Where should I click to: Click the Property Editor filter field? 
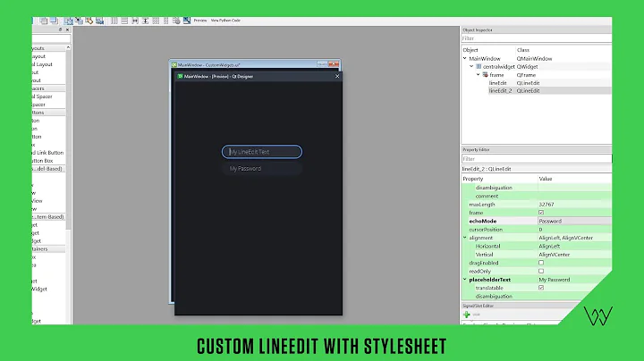[537, 159]
